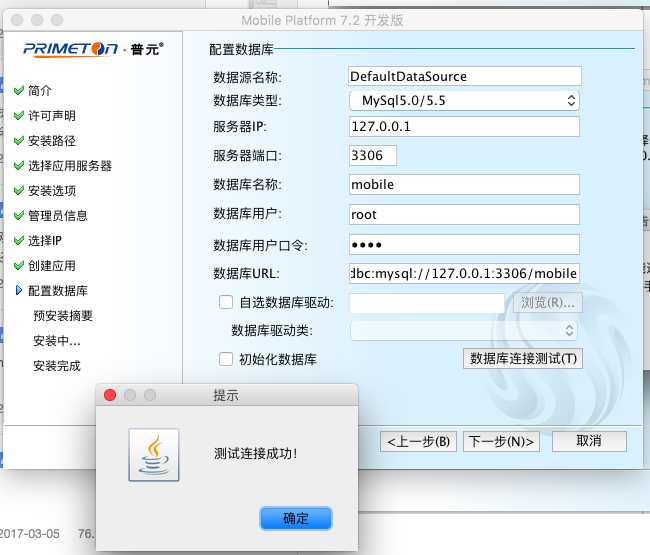Cancel installation with 取消 button
The width and height of the screenshot is (650, 555).
click(x=589, y=441)
